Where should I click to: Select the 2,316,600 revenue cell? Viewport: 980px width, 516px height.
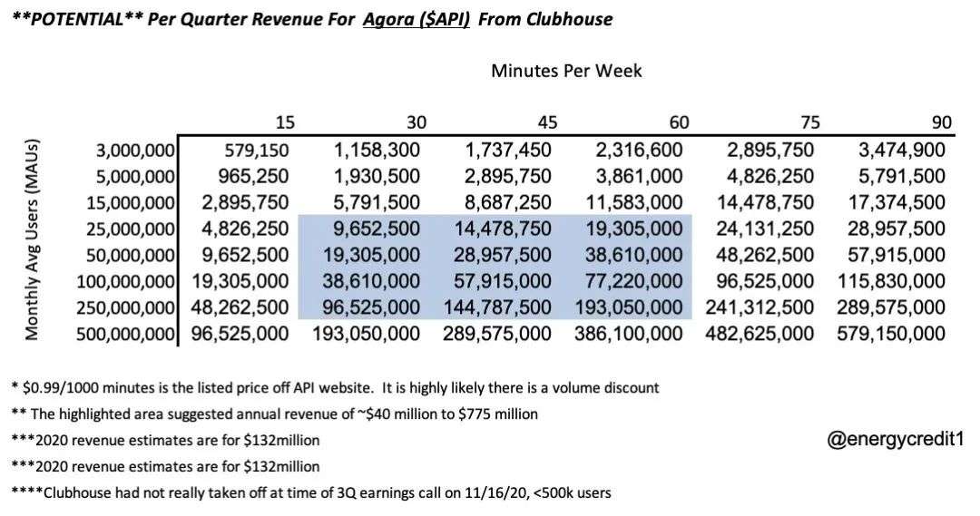[640, 151]
